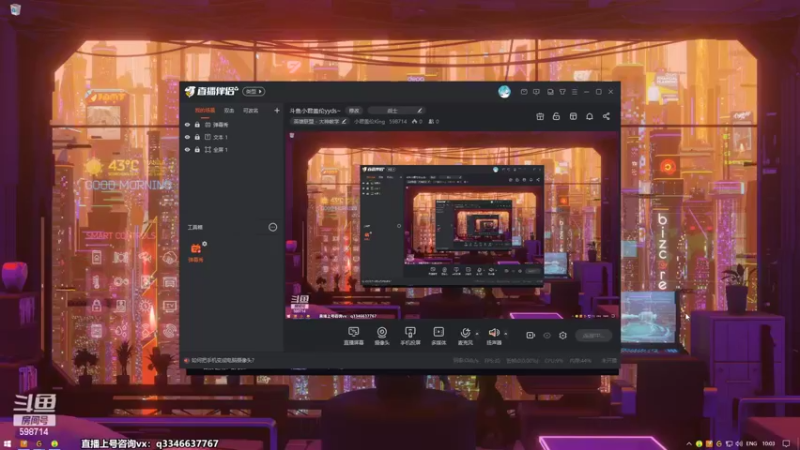The height and width of the screenshot is (450, 800).
Task: Open the 弹幕秀 tool in the toolbox
Action: pos(195,252)
